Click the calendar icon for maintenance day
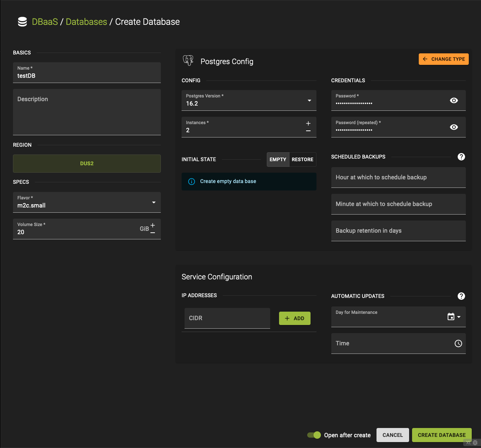The image size is (481, 448). pyautogui.click(x=451, y=317)
